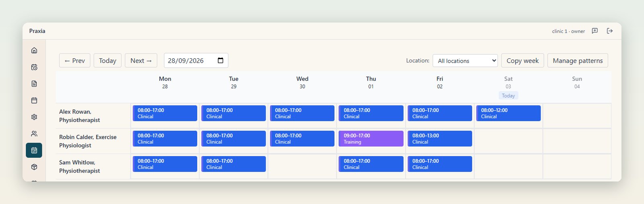Viewport: 644px width, 204px height.
Task: Open Sam Whitlow's Friday clinical shift
Action: [x=440, y=164]
